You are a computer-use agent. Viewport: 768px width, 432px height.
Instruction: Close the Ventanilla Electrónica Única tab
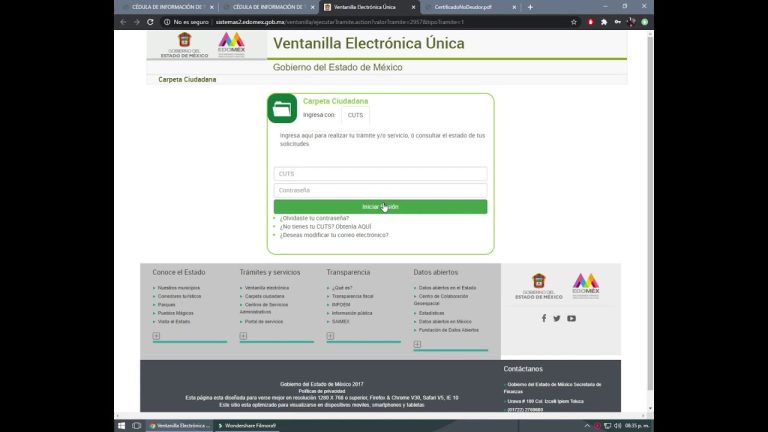click(x=413, y=7)
